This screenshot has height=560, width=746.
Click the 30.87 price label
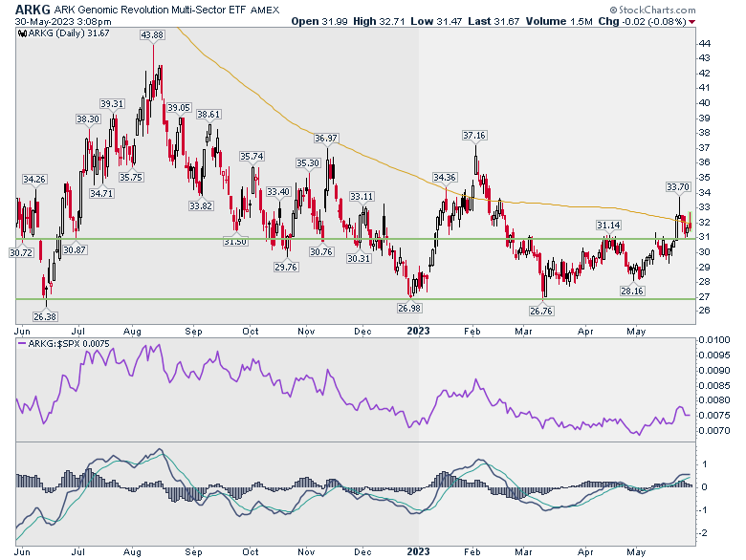point(75,249)
